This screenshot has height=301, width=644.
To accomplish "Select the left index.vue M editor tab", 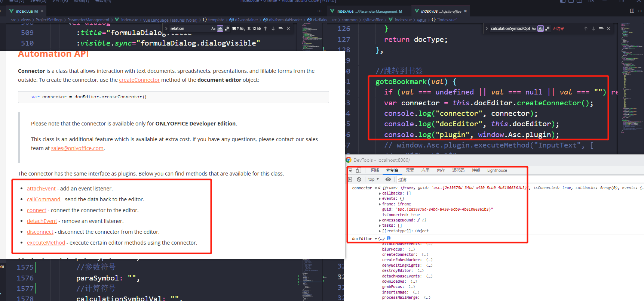I will (26, 11).
